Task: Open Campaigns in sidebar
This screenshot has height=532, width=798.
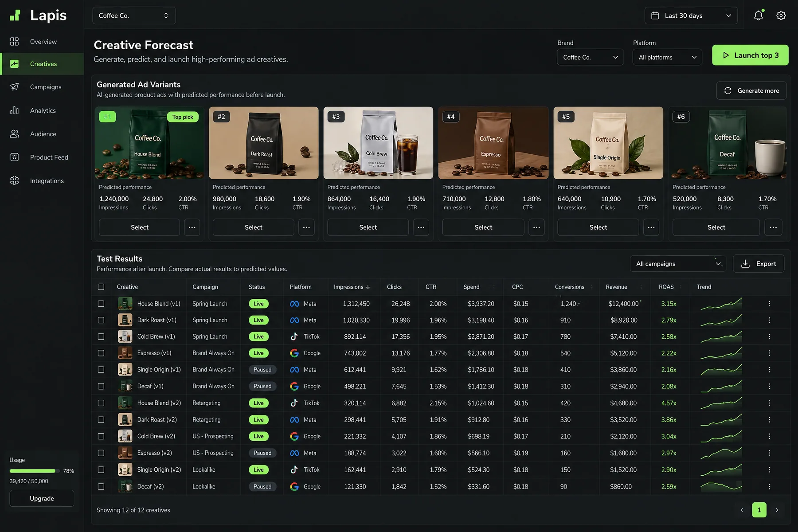Action: 42,87
